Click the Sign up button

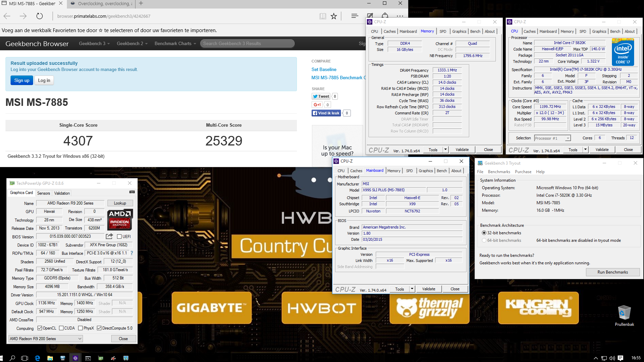22,80
